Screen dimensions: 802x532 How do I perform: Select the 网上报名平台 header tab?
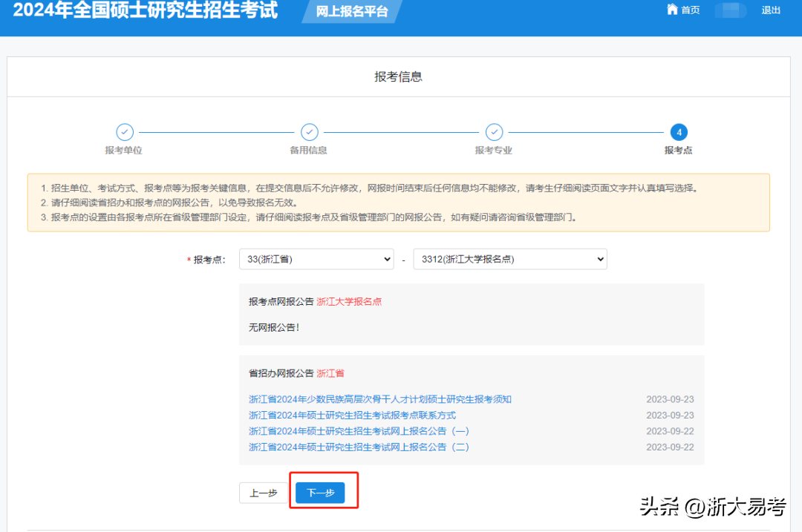352,12
